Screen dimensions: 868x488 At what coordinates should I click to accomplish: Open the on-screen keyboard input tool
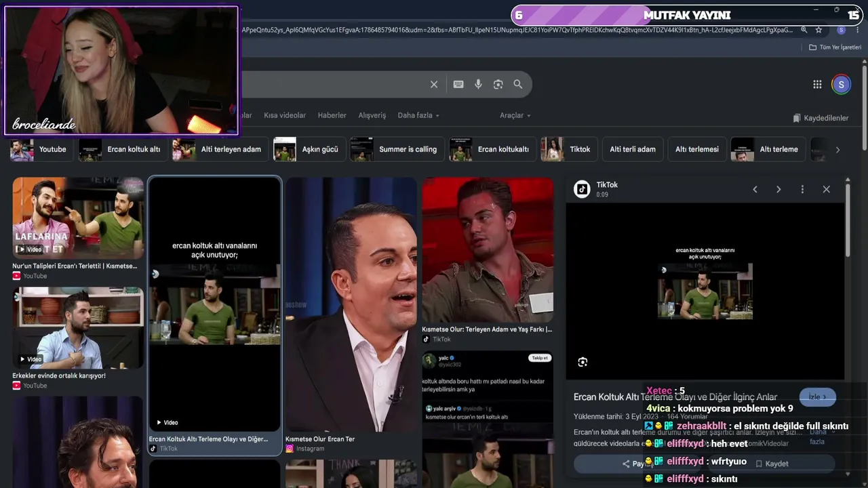(458, 84)
